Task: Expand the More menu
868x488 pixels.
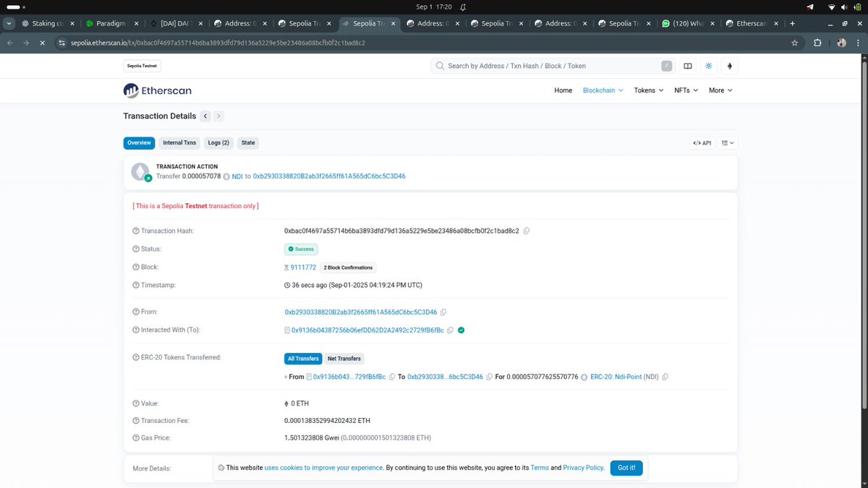Action: click(720, 90)
